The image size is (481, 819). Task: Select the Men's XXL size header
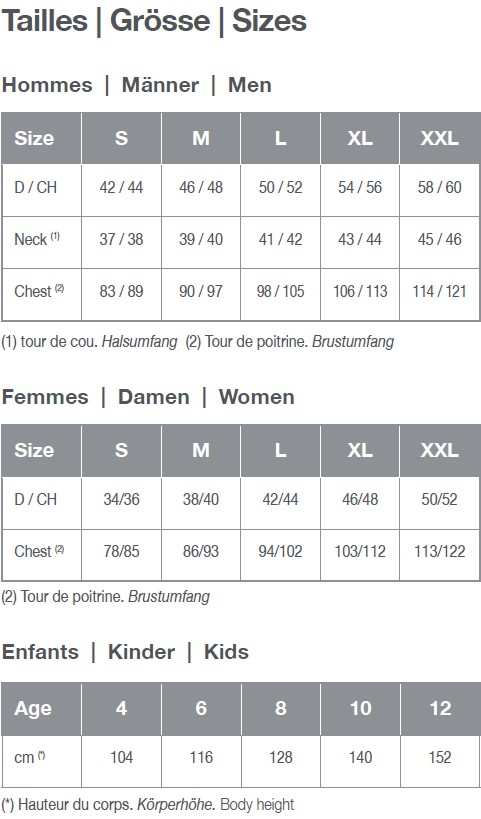(440, 138)
